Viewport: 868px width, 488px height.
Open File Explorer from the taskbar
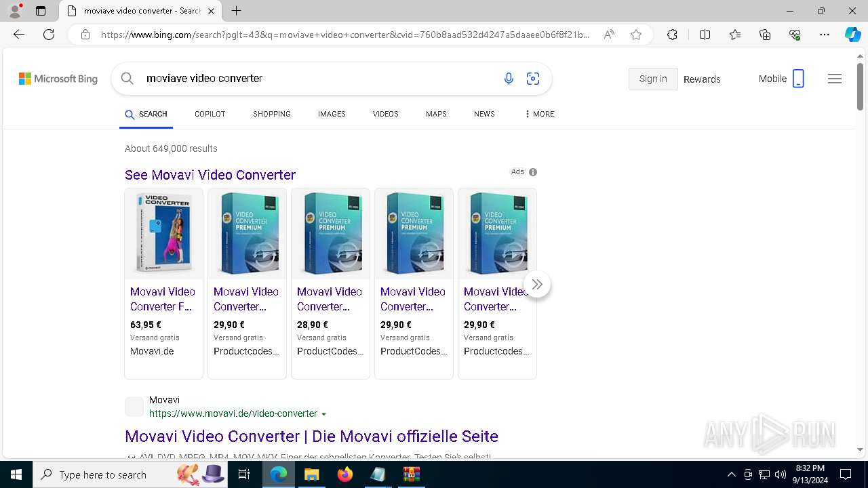[311, 474]
